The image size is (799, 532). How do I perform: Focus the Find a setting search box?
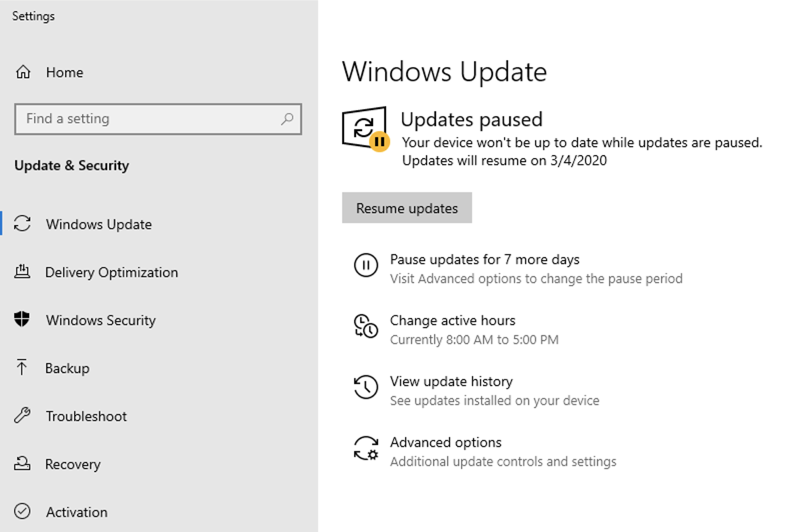click(158, 119)
